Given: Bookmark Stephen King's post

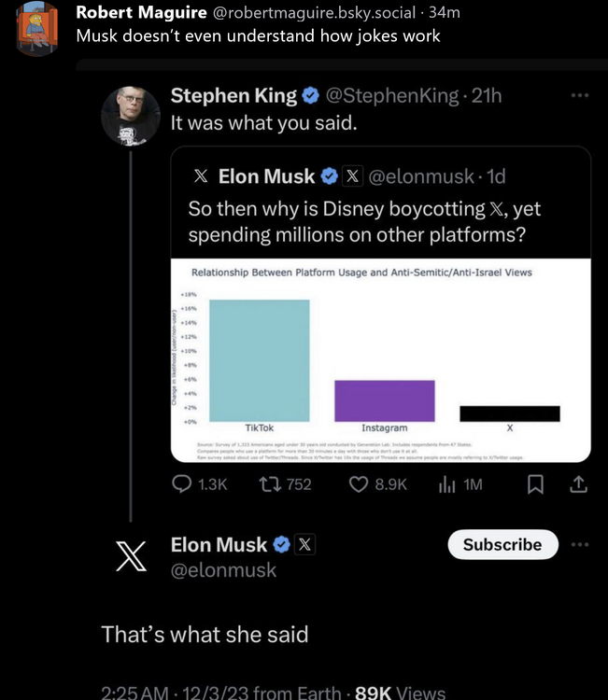Looking at the screenshot, I should click(x=535, y=483).
